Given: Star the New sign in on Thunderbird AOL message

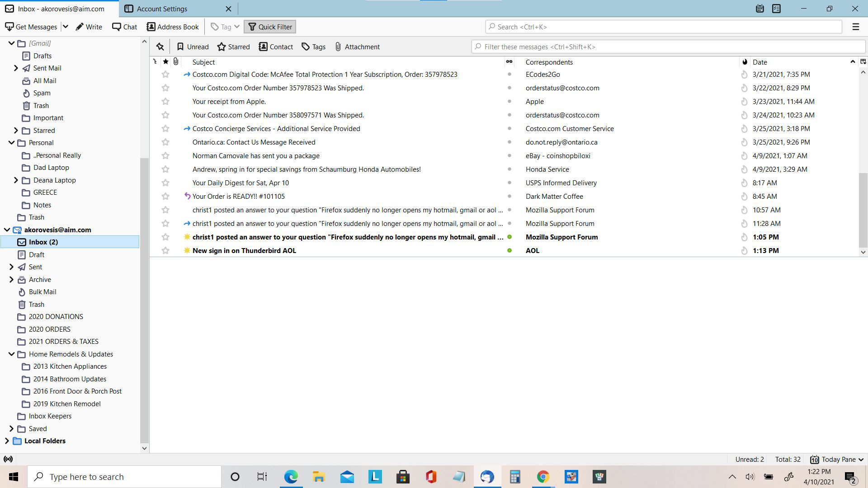Looking at the screenshot, I should (x=165, y=250).
